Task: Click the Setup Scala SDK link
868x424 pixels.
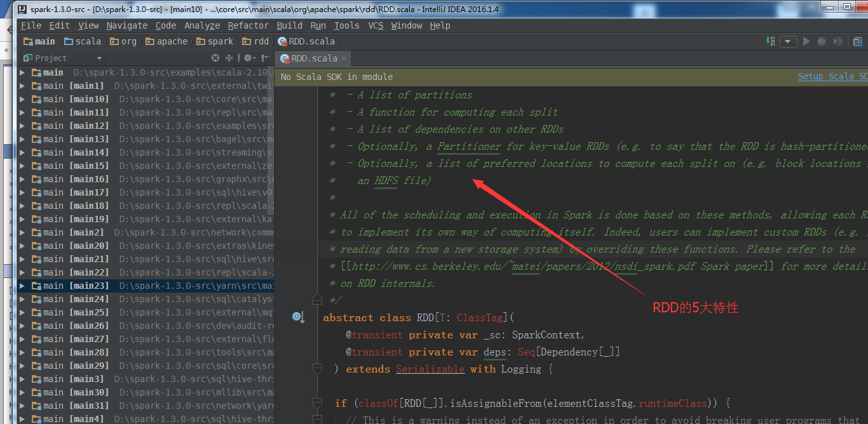Action: pyautogui.click(x=833, y=76)
